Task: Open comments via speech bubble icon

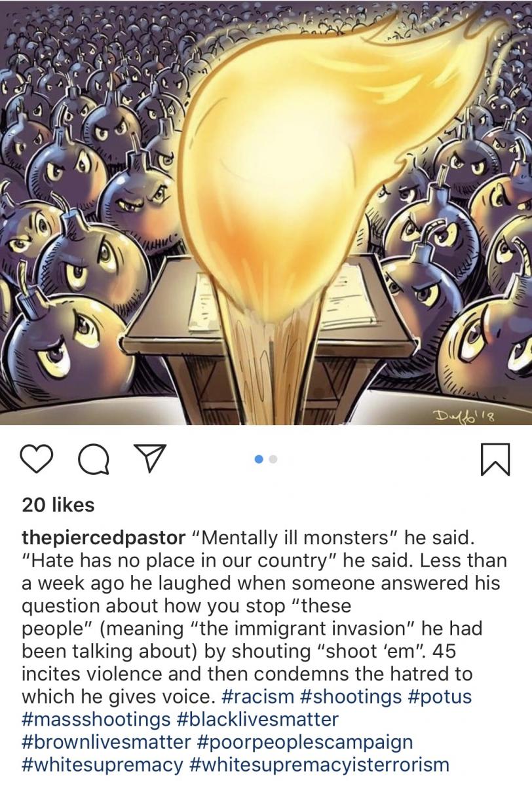Action: (94, 460)
